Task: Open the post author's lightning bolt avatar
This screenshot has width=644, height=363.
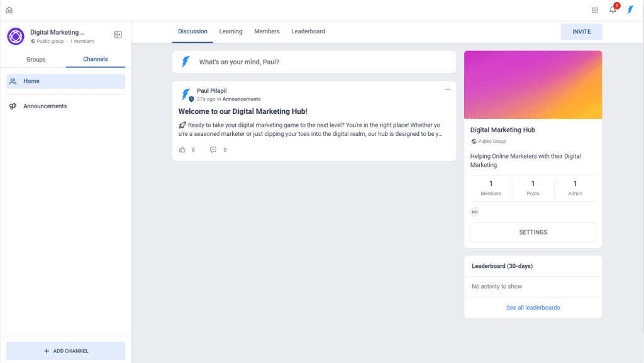Action: tap(186, 94)
